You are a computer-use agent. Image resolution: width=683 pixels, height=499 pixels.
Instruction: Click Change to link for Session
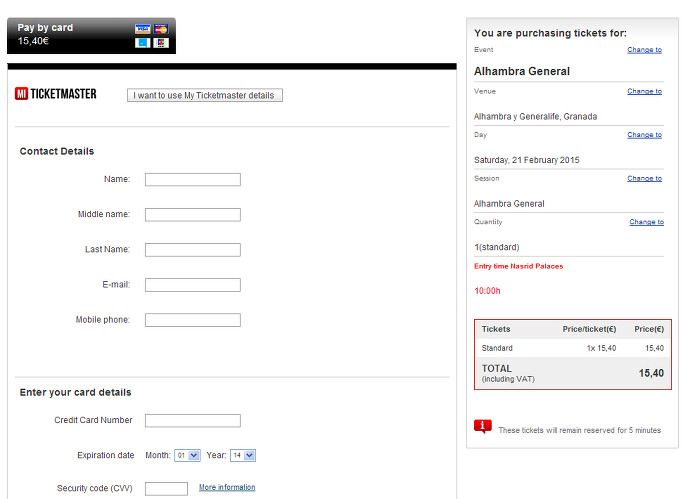[x=645, y=178]
